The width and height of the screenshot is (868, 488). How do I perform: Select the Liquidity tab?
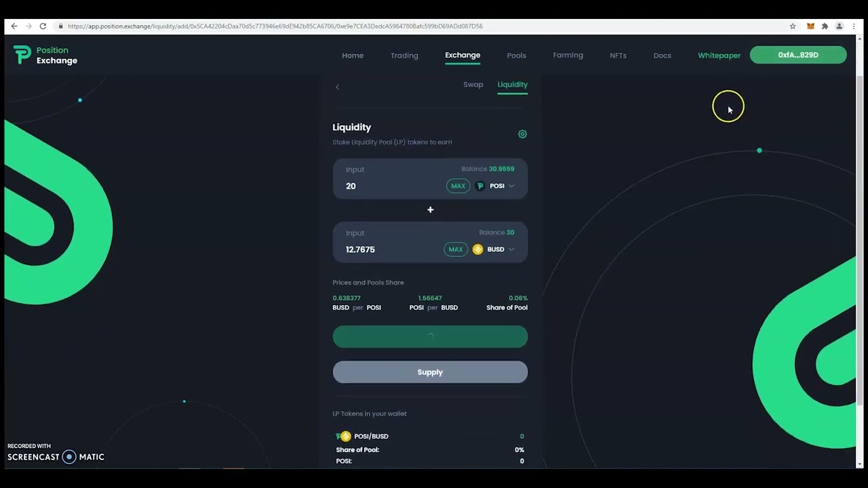tap(512, 85)
